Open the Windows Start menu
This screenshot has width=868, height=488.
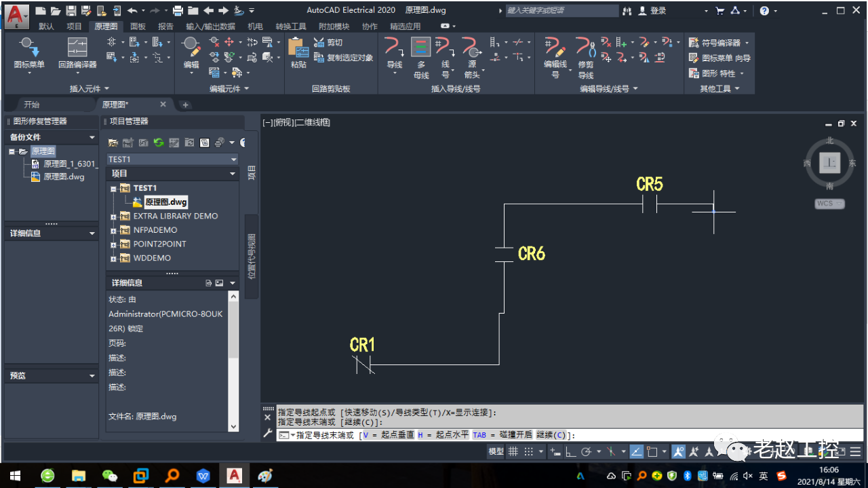coord(15,475)
